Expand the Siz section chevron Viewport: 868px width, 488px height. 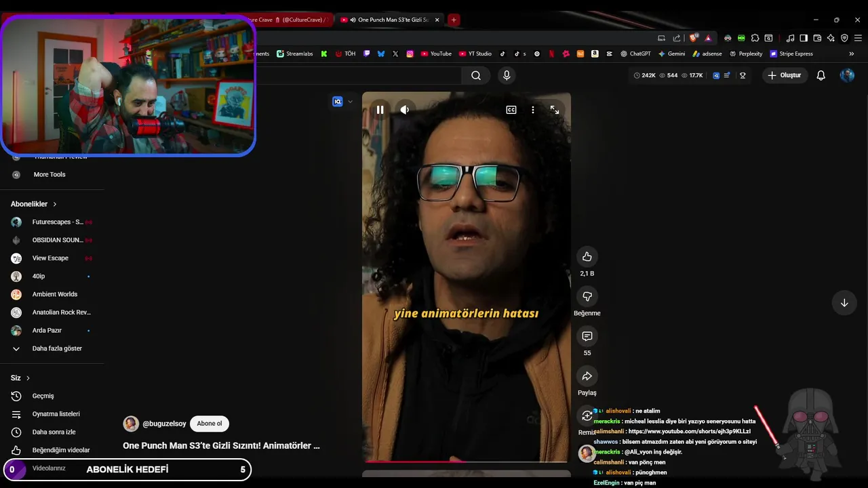28,378
